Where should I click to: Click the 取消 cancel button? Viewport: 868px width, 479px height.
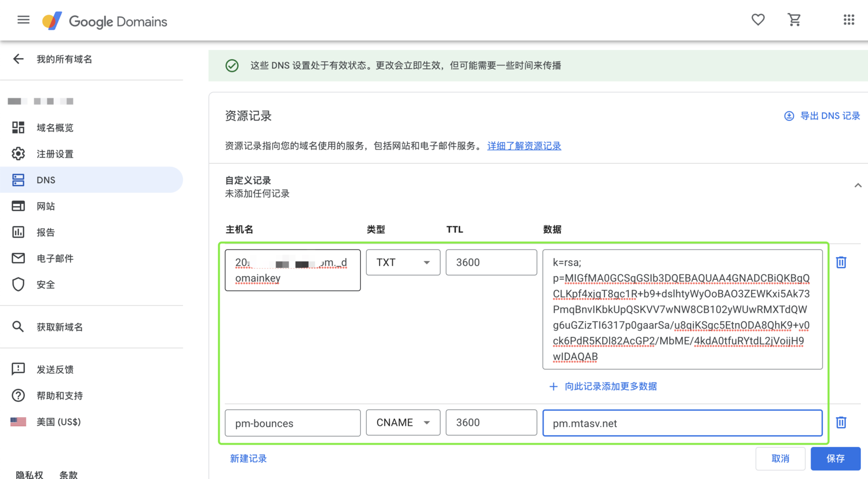pyautogui.click(x=780, y=458)
